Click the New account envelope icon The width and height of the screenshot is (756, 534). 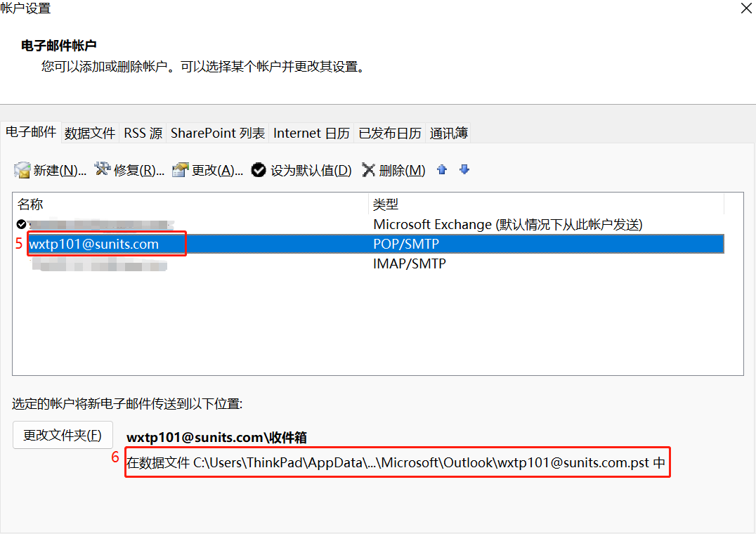click(x=22, y=170)
